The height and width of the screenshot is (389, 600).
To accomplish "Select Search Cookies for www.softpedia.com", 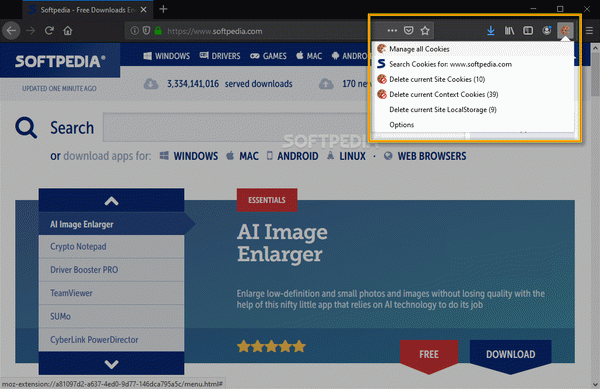I will pos(474,64).
